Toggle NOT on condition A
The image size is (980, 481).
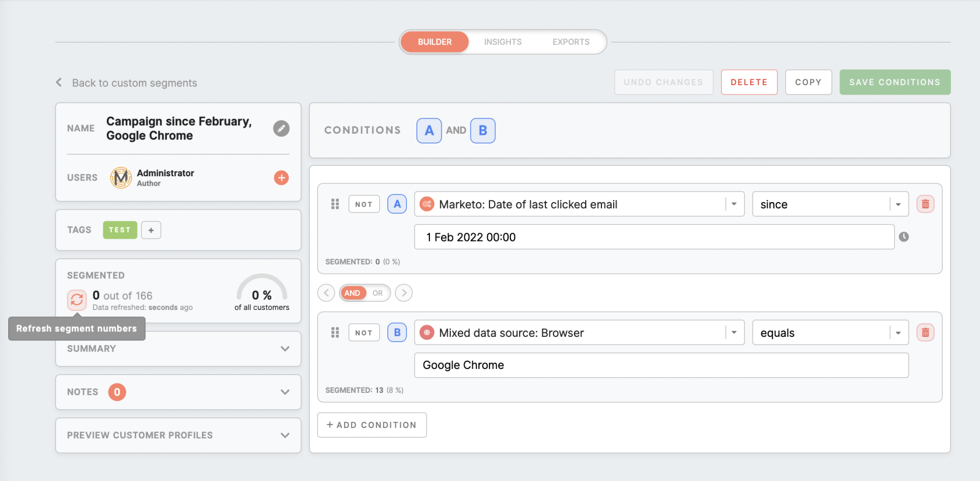coord(364,204)
